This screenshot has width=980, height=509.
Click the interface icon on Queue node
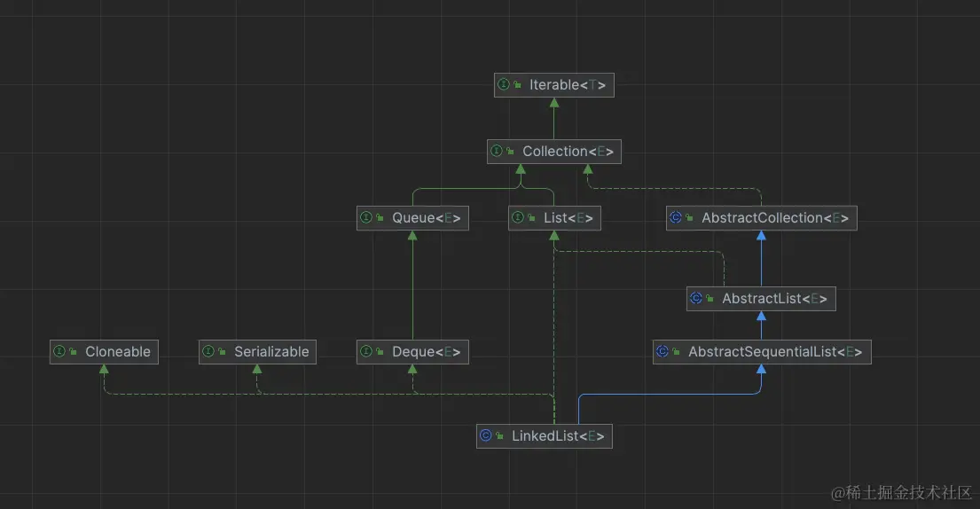366,217
